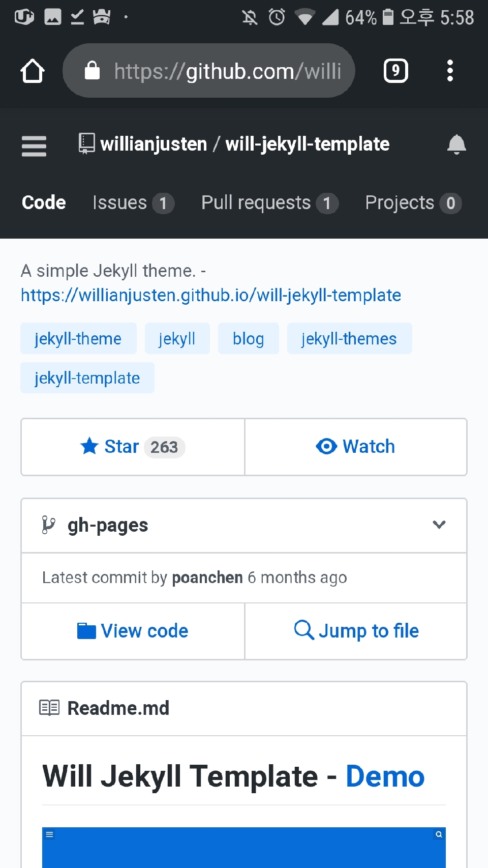Click the chevron arrow beside gh-pages
This screenshot has width=488, height=868.
pyautogui.click(x=439, y=525)
